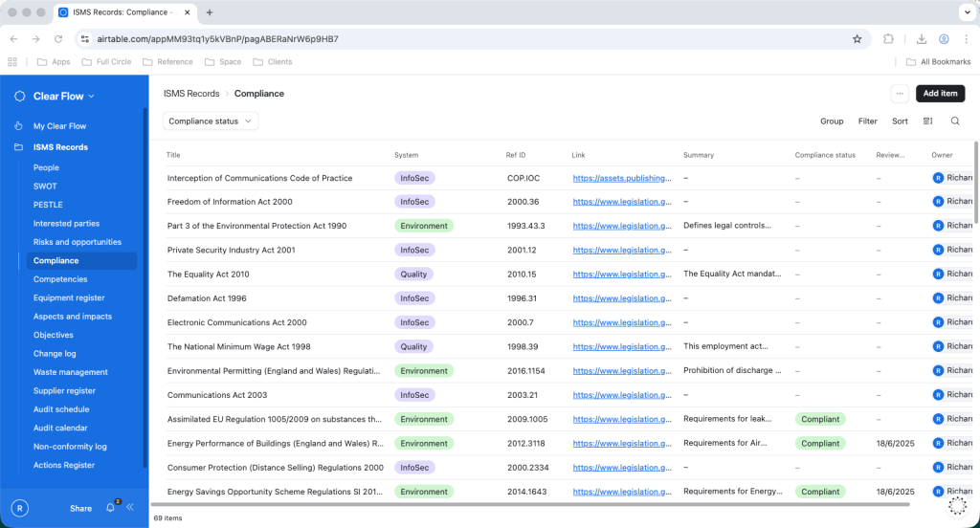Open the account avatar in sidebar footer

pyautogui.click(x=19, y=508)
